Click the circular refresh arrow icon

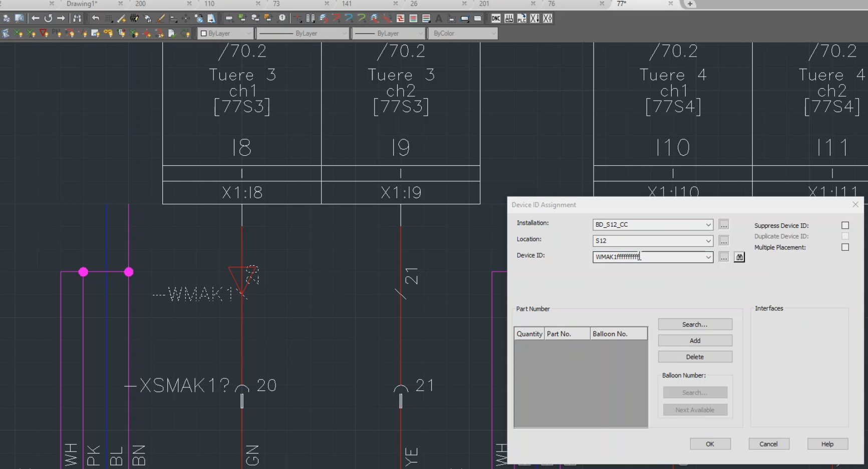pyautogui.click(x=48, y=18)
